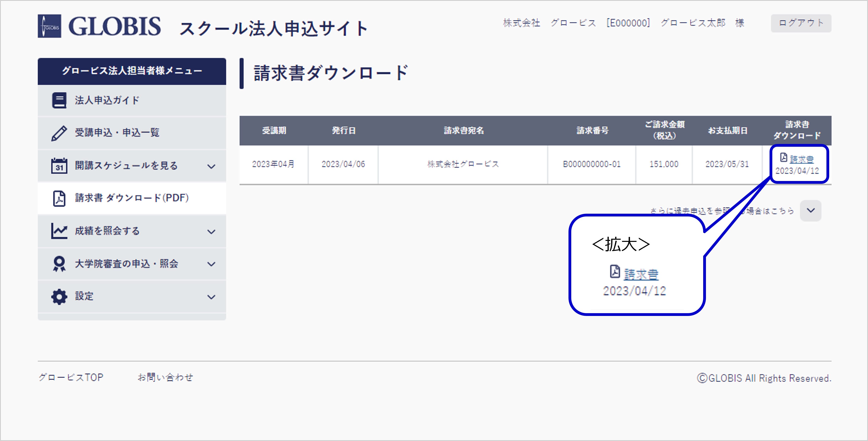
Task: Click the 請求番号 column header
Action: 592,130
